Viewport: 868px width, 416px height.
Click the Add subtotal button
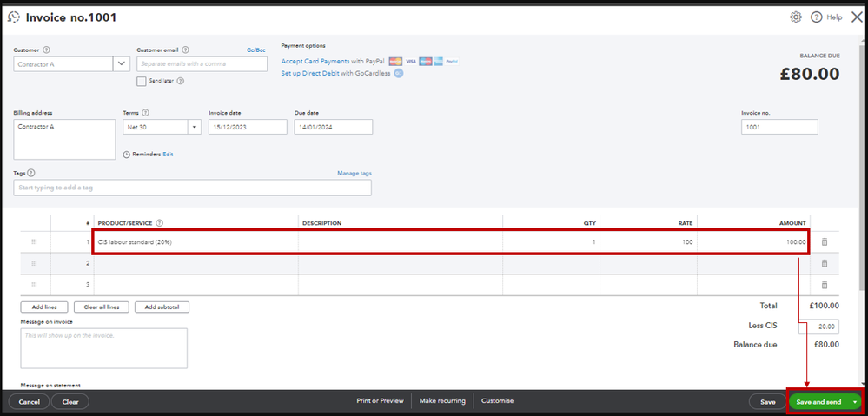(162, 307)
